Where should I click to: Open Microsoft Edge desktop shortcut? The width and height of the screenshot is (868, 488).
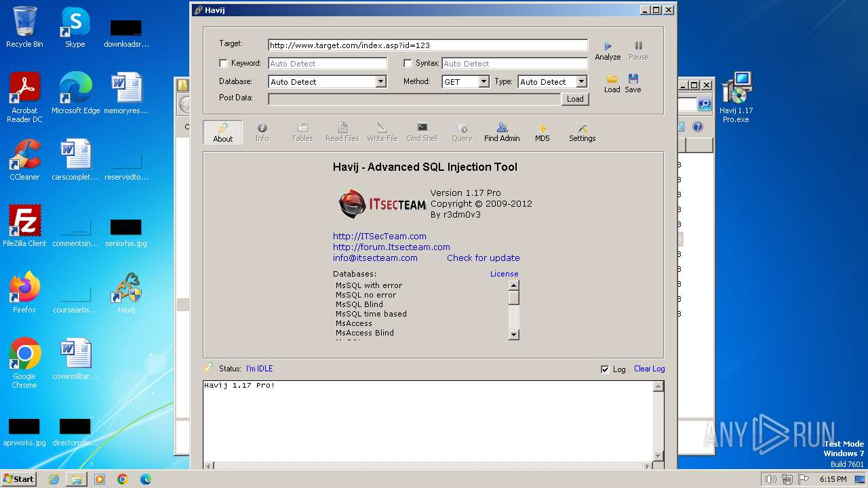point(75,94)
